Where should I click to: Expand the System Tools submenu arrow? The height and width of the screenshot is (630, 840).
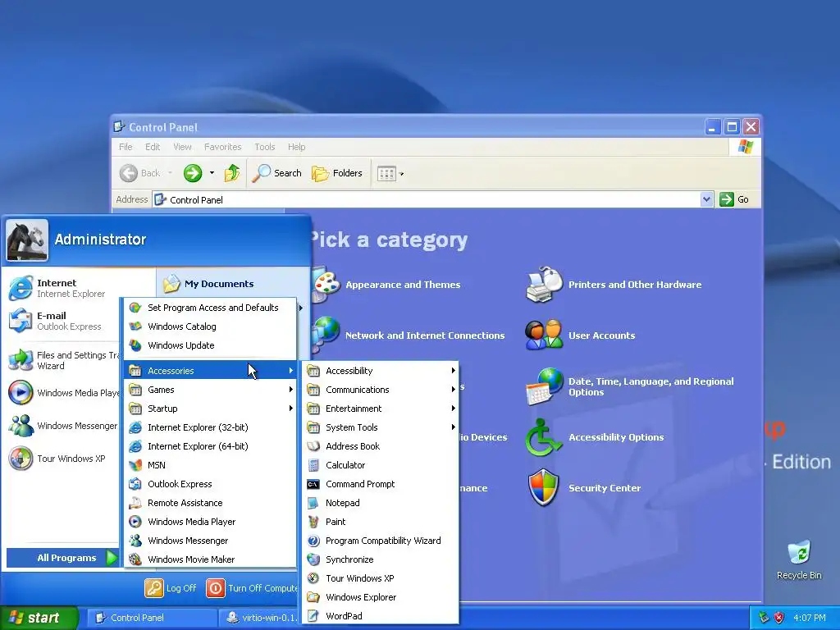[x=453, y=427]
